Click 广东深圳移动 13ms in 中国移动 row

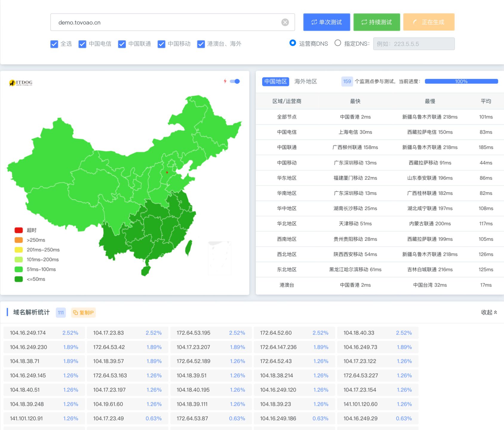point(355,163)
